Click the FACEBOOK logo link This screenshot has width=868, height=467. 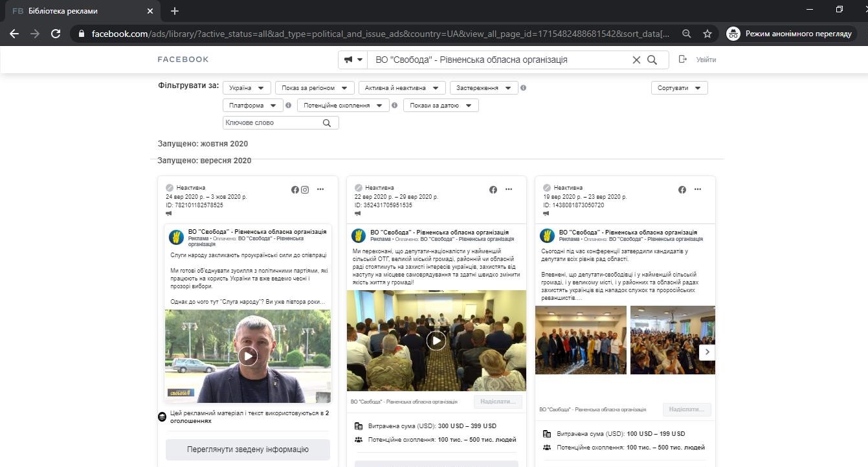click(183, 60)
